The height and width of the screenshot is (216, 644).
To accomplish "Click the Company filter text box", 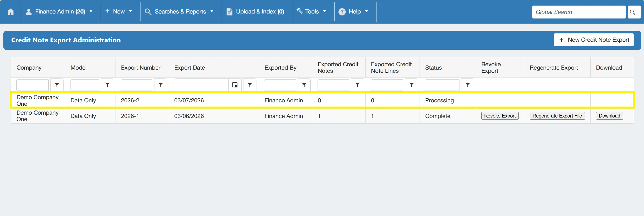I will click(32, 85).
